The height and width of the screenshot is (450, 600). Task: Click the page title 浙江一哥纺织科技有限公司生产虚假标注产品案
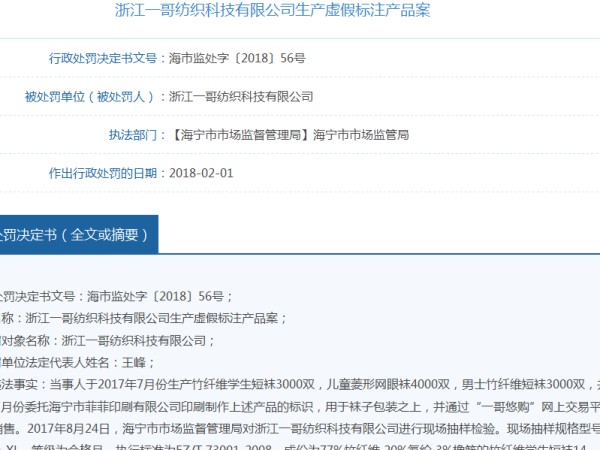(x=272, y=10)
